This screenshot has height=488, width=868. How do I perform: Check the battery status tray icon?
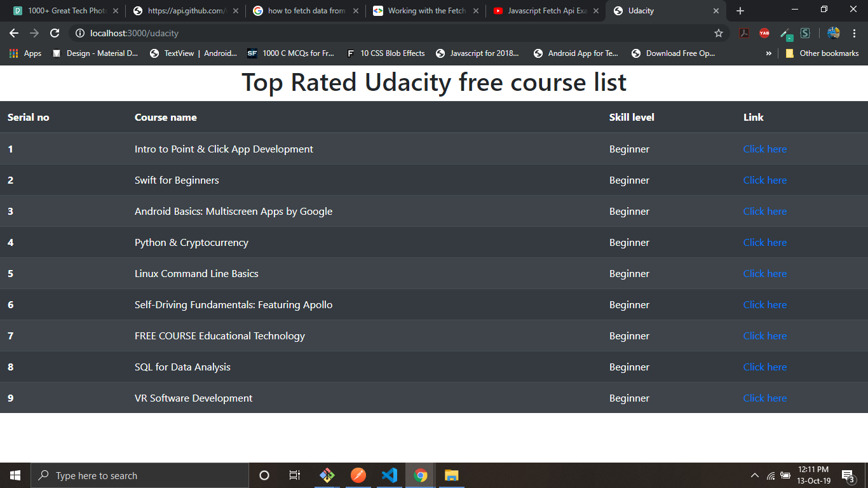pos(786,475)
